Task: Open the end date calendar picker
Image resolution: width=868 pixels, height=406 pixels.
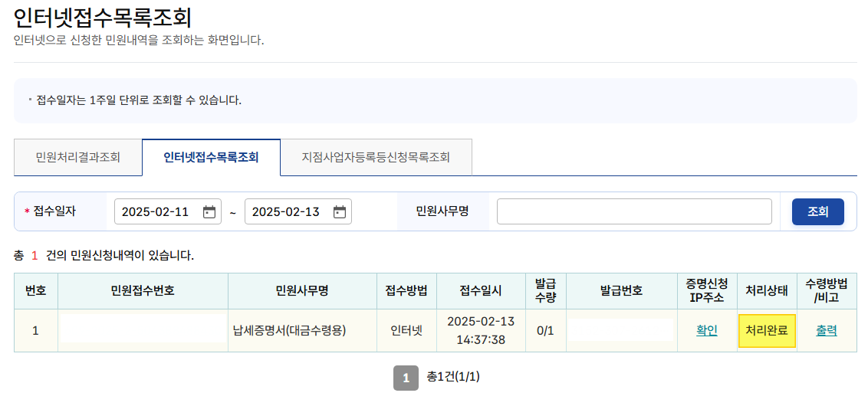Action: pyautogui.click(x=340, y=212)
